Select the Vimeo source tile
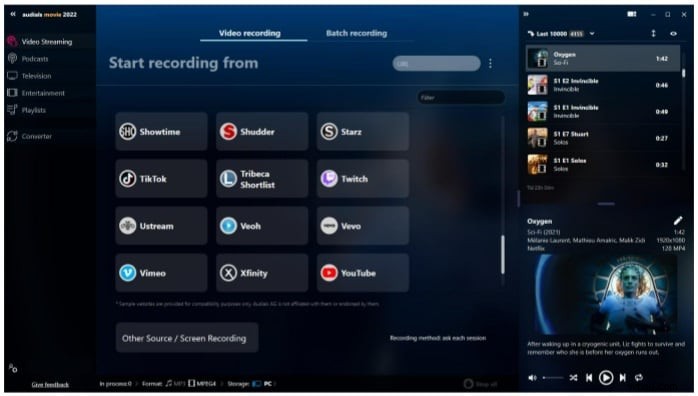The width and height of the screenshot is (698, 396). point(161,273)
